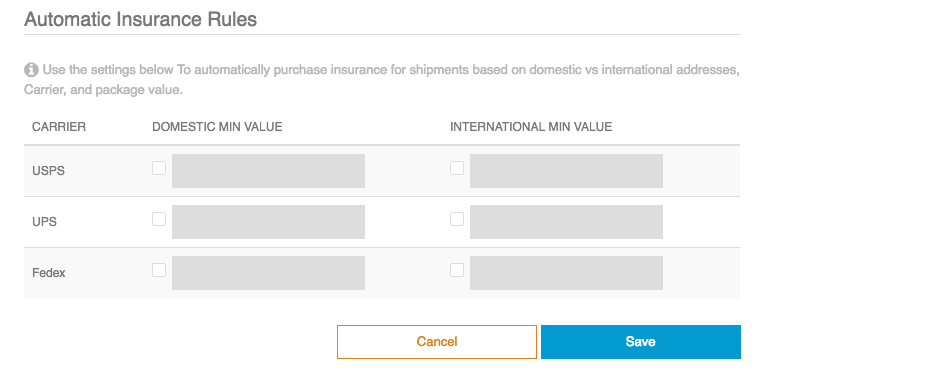Enable the USPS domestic min value checkbox

pyautogui.click(x=159, y=168)
